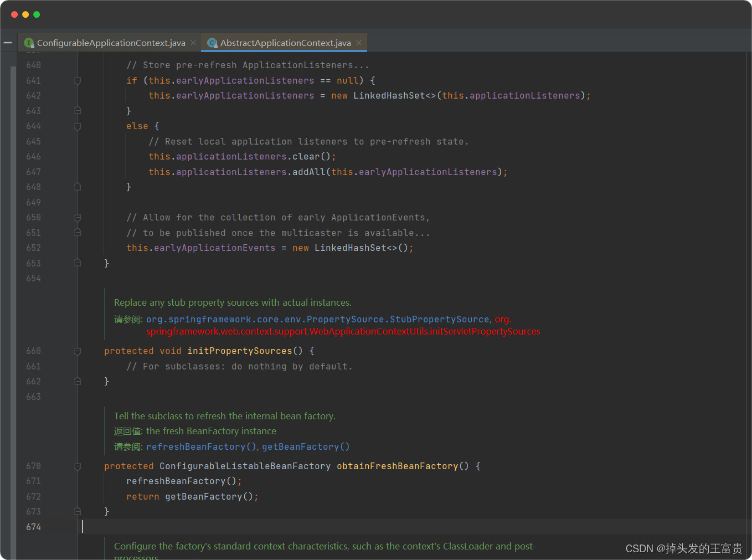
Task: Click line number 642 in the gutter
Action: [33, 96]
